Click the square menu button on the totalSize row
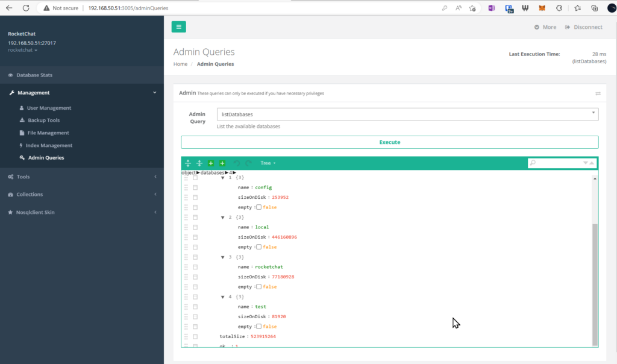The image size is (617, 364). point(195,336)
